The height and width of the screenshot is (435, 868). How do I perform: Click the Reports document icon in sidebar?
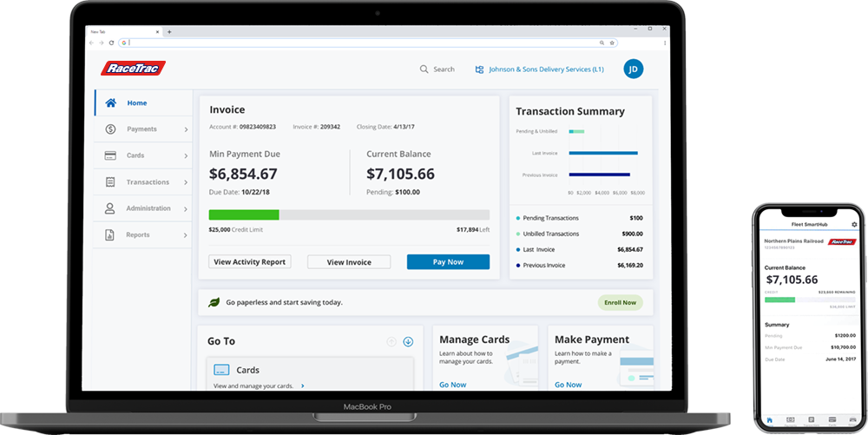(110, 234)
